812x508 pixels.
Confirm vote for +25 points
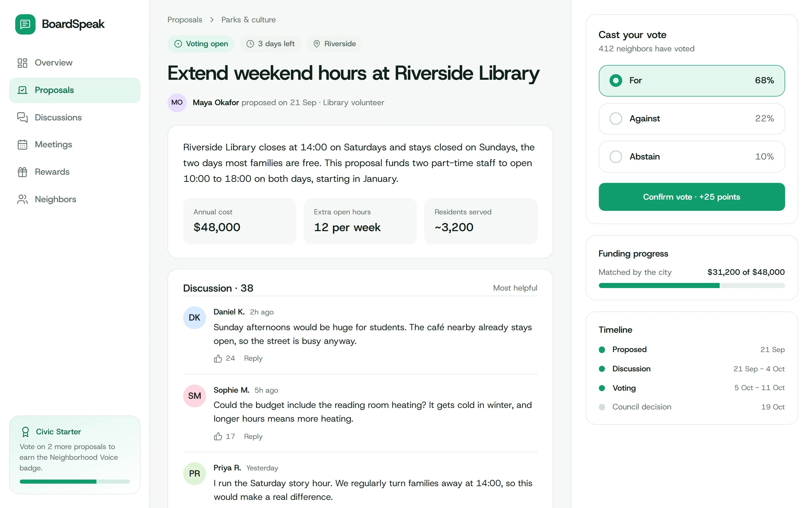tap(691, 197)
